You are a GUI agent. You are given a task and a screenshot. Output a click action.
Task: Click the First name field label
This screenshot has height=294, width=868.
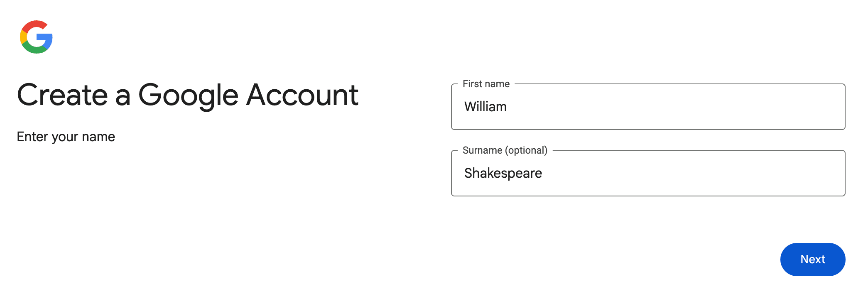pos(486,83)
